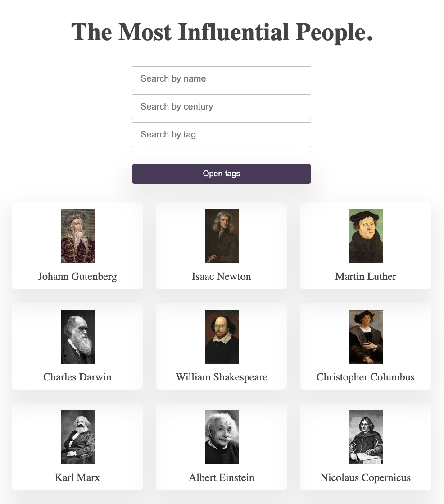Open Johann Gutenberg's portrait
Screen dimensions: 444x504
tap(77, 236)
